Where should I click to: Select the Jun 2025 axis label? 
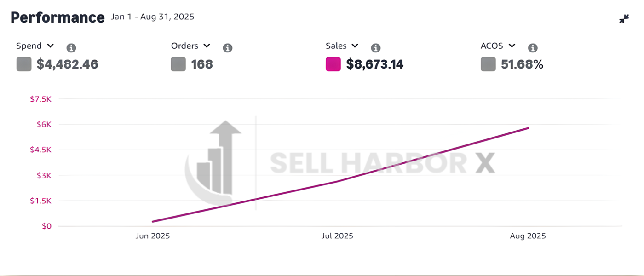(x=153, y=236)
